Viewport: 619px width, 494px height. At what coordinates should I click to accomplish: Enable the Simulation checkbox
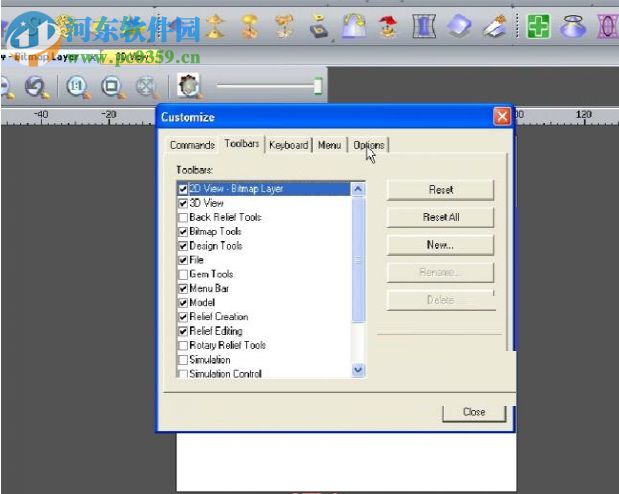tap(183, 360)
